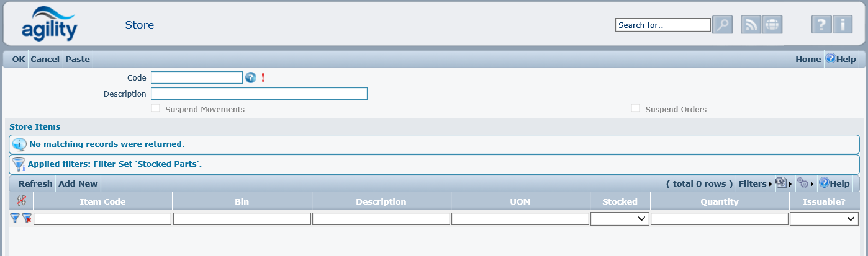The image size is (868, 256).
Task: Click the question mark help icon in header
Action: [x=821, y=25]
